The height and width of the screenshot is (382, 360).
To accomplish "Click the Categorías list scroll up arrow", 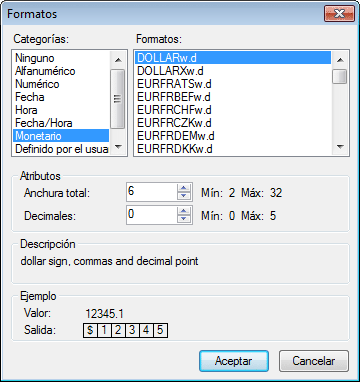I will (x=118, y=60).
